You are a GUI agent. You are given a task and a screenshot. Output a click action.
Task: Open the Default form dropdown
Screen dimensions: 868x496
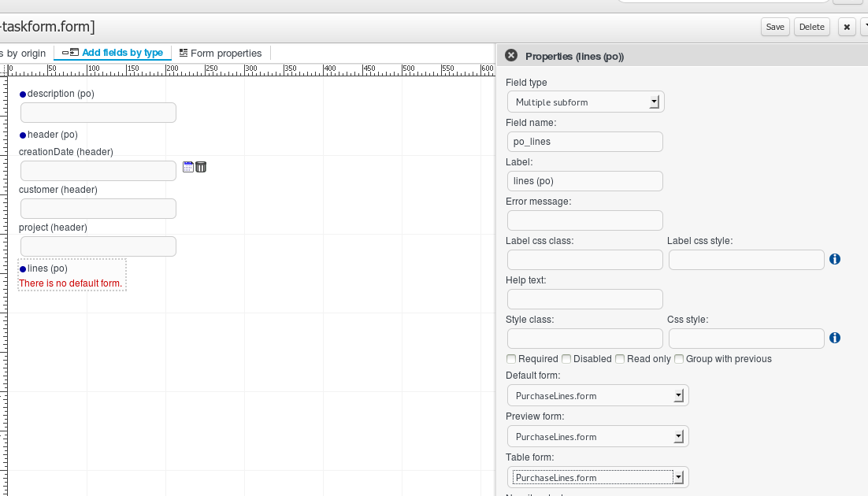(x=678, y=394)
